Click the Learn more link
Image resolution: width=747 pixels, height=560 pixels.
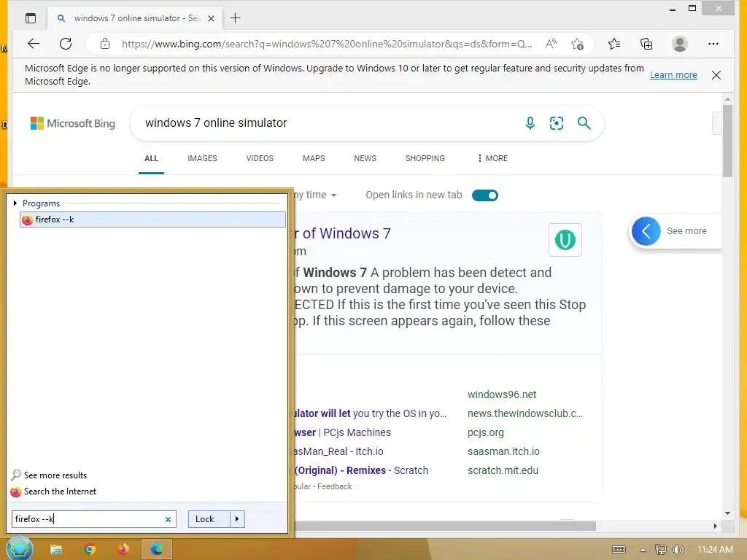pyautogui.click(x=673, y=75)
